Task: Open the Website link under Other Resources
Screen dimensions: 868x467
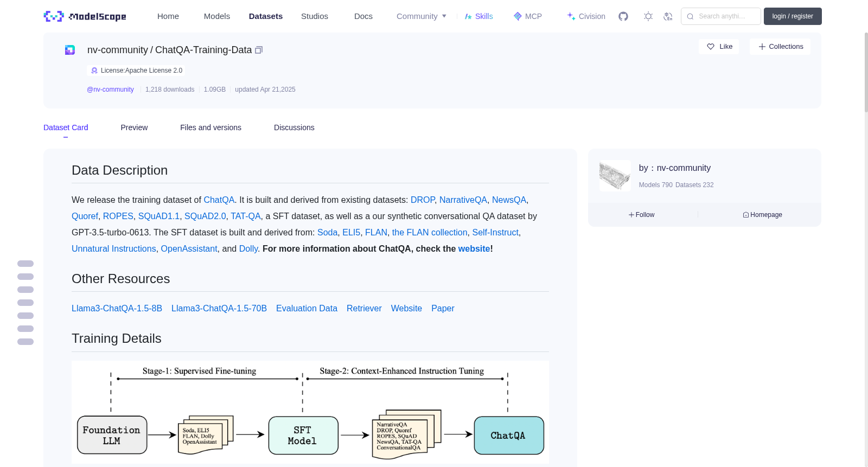Action: tap(406, 309)
